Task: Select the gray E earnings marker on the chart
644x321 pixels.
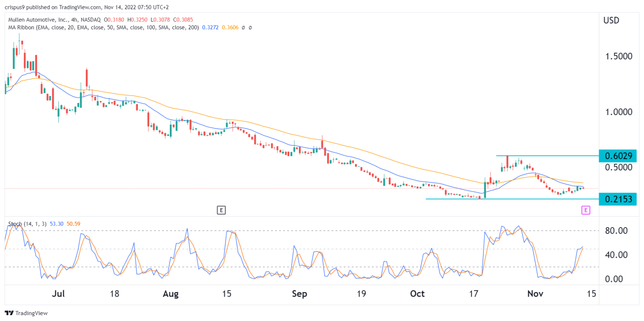Action: [221, 210]
